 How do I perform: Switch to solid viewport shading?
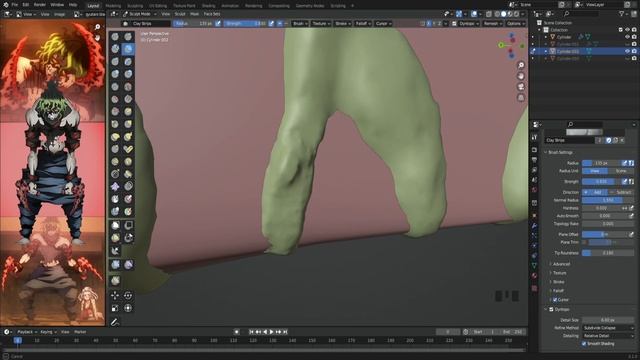pos(503,14)
